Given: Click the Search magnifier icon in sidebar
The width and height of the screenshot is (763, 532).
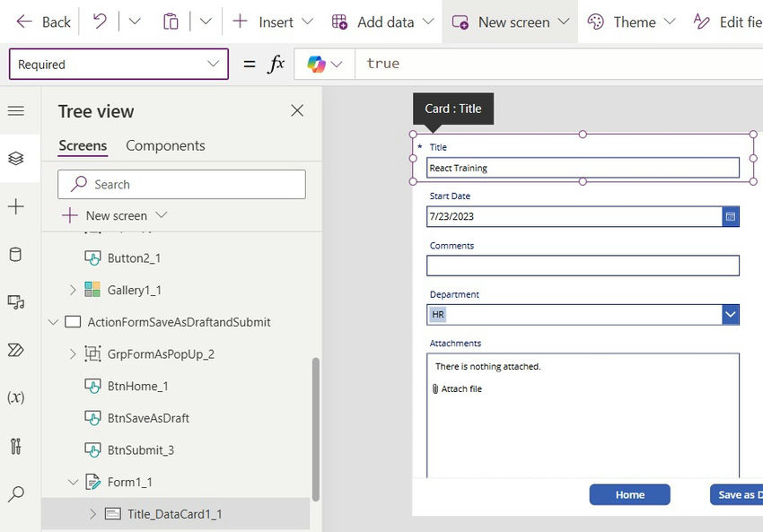Looking at the screenshot, I should click(x=15, y=493).
